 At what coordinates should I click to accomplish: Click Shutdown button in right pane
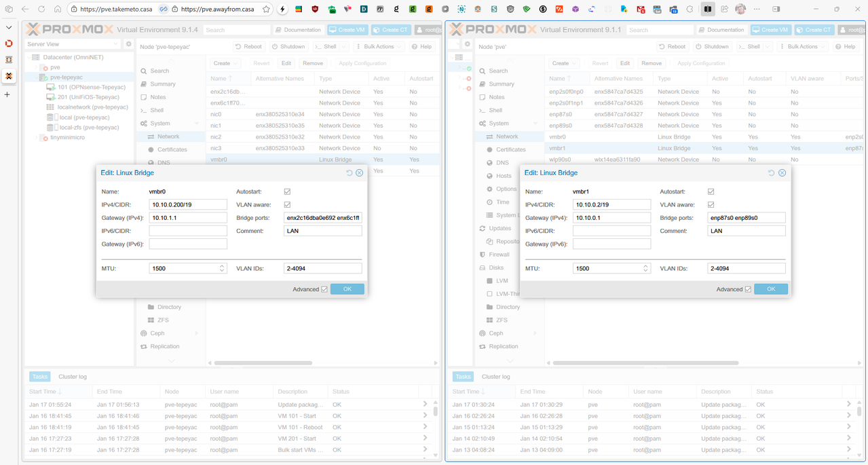click(711, 47)
